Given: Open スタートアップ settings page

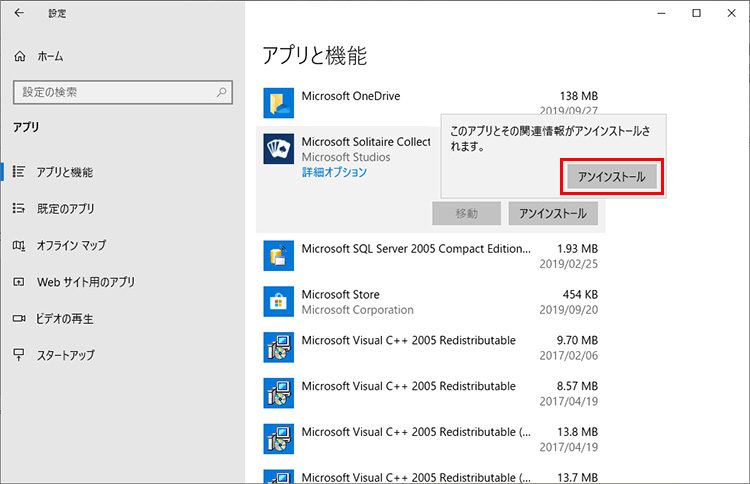Looking at the screenshot, I should 65,355.
